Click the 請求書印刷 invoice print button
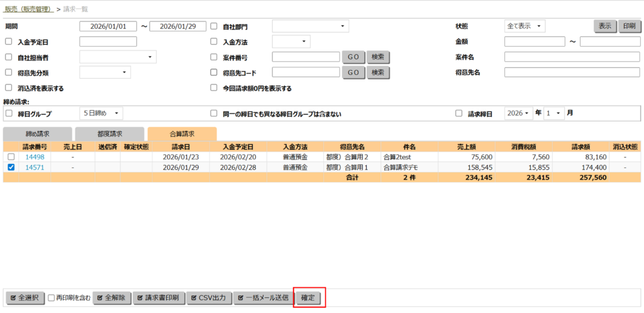 (x=158, y=297)
